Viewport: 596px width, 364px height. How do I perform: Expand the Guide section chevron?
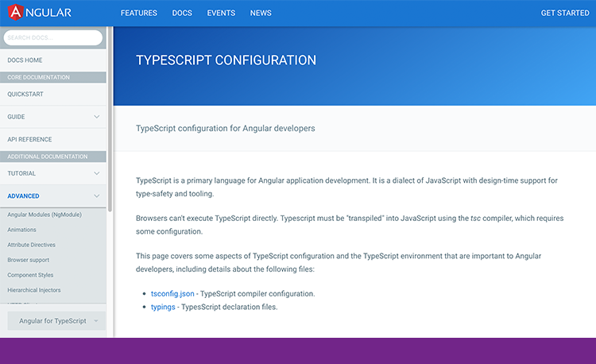(x=96, y=117)
